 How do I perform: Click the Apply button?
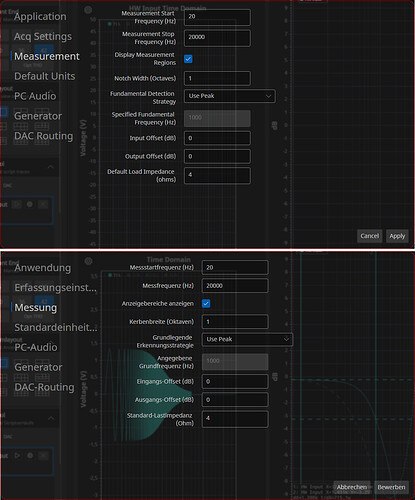(397, 236)
